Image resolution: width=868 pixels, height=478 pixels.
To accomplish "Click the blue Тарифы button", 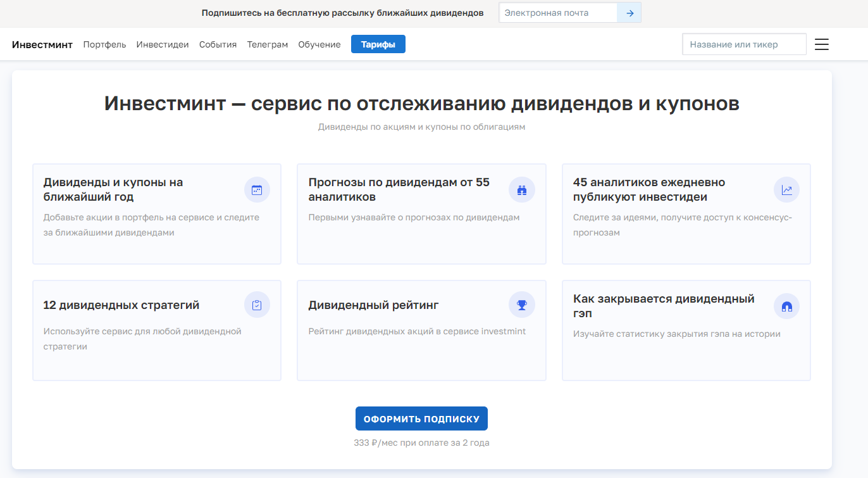I will click(x=378, y=44).
